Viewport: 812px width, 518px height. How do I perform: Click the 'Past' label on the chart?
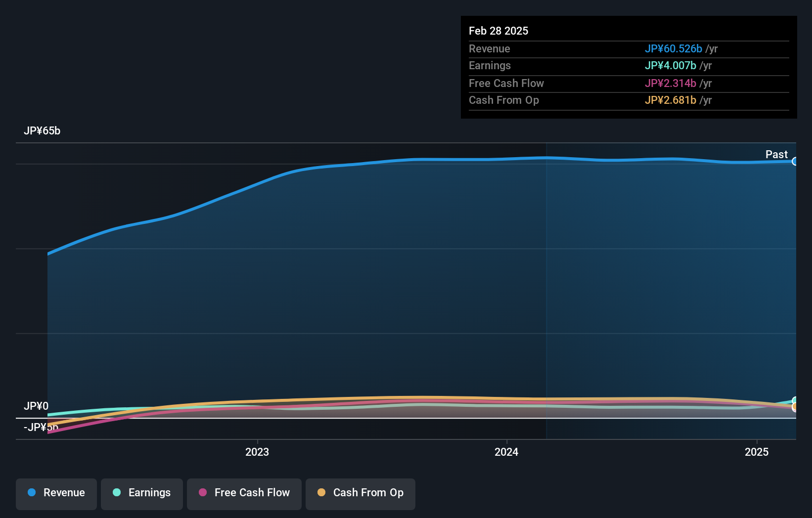coord(776,154)
